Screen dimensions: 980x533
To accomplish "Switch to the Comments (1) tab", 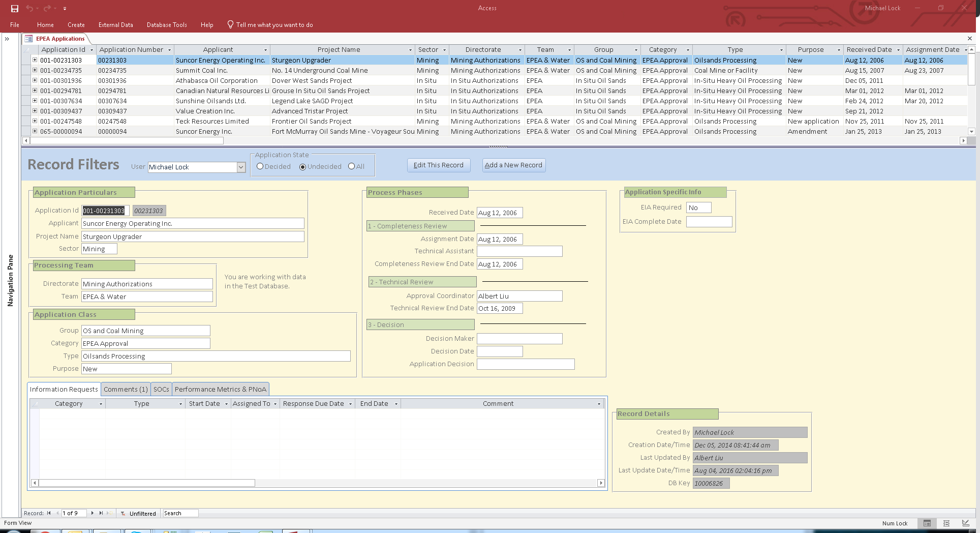I will tap(126, 389).
